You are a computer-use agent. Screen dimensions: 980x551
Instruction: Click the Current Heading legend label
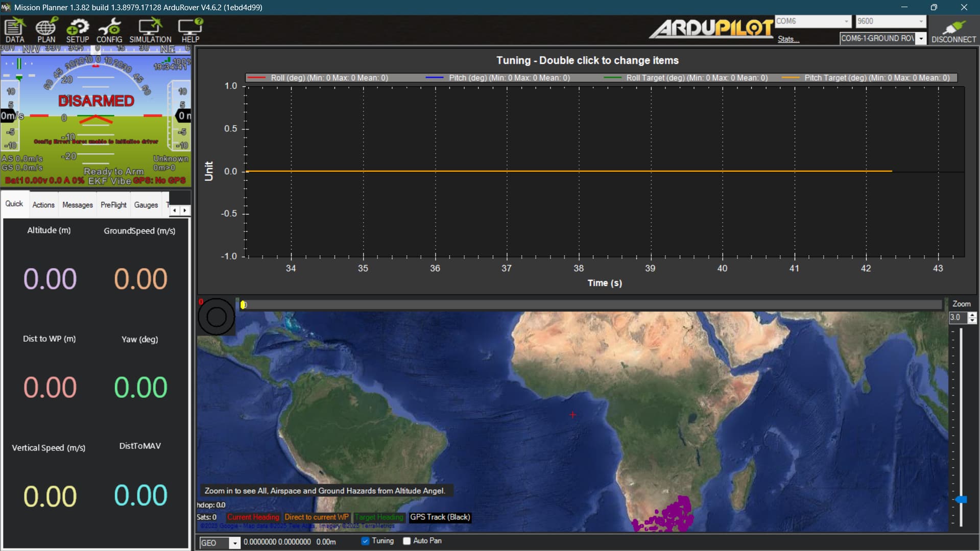click(253, 517)
